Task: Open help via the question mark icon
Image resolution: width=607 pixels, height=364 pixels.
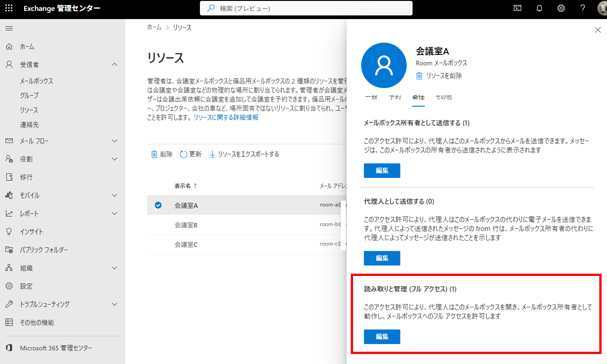Action: point(583,8)
